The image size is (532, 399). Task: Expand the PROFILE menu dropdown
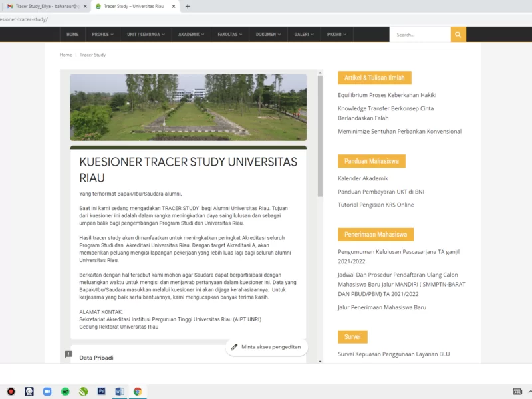[103, 35]
